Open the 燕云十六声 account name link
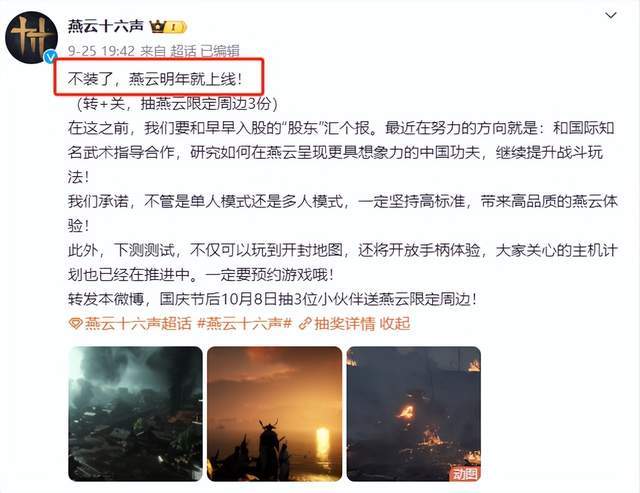Screen dimensions: 640x493 [x=106, y=26]
